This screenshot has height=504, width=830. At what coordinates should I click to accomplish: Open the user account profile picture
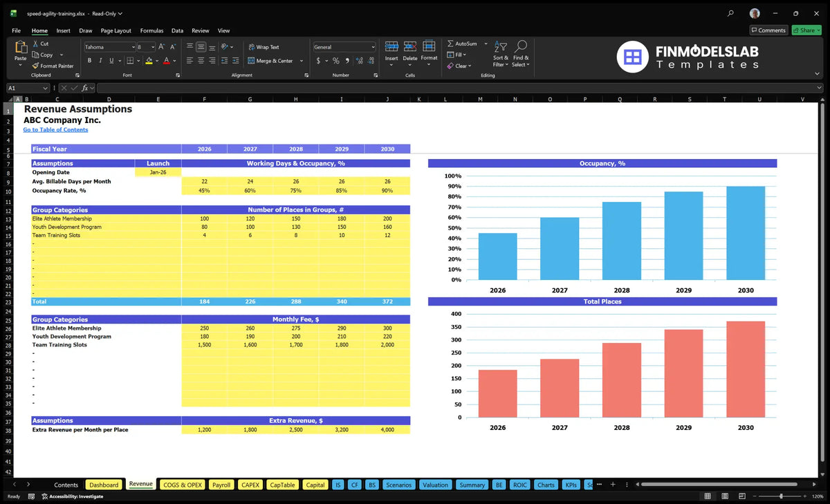755,13
